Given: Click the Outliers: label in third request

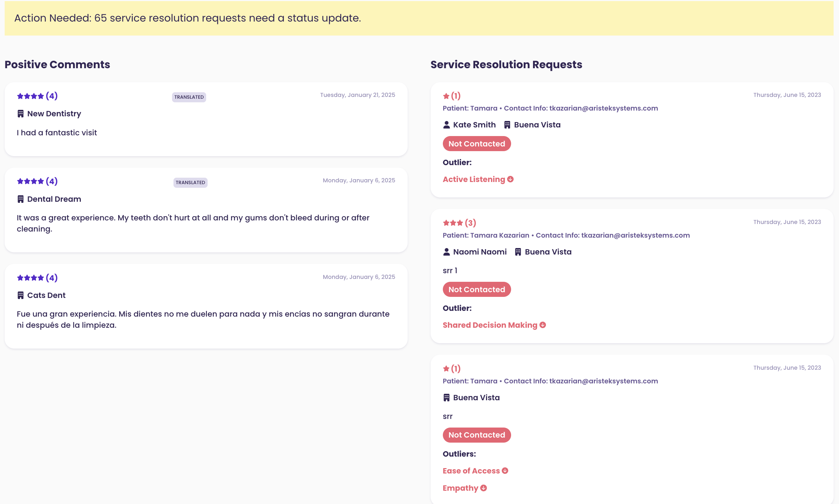Looking at the screenshot, I should click(459, 454).
